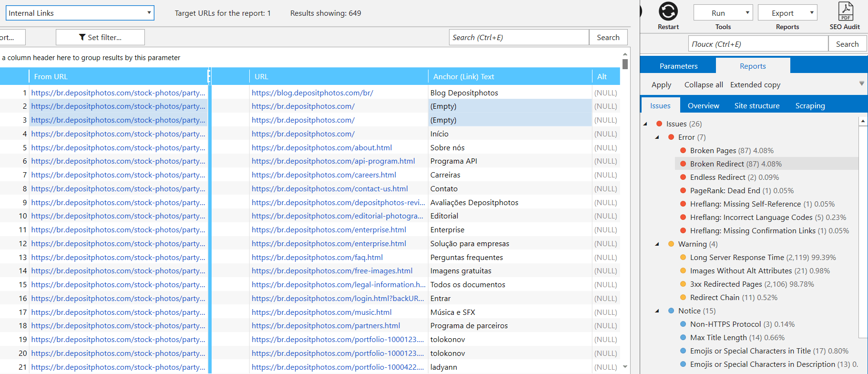Open the music.html URL link

pyautogui.click(x=322, y=312)
